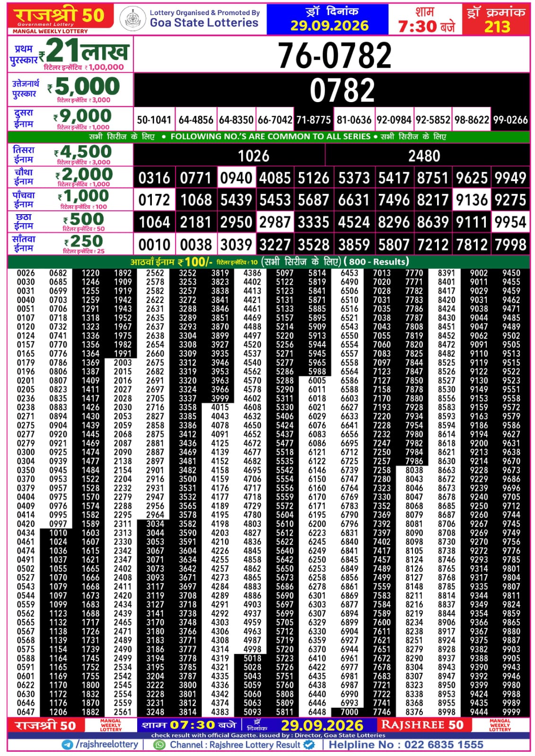Select eighth prize number 8038
Image resolution: width=535 pixels, height=756 pixels.
(414, 470)
